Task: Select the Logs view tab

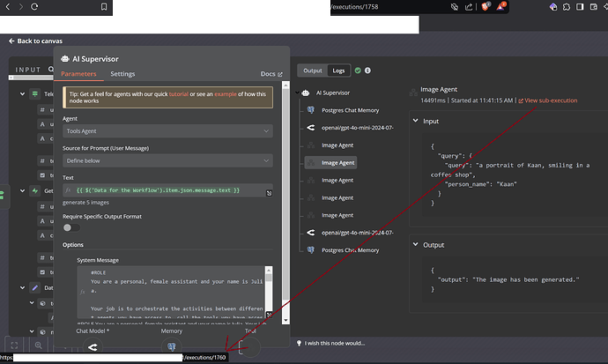Action: click(x=338, y=71)
